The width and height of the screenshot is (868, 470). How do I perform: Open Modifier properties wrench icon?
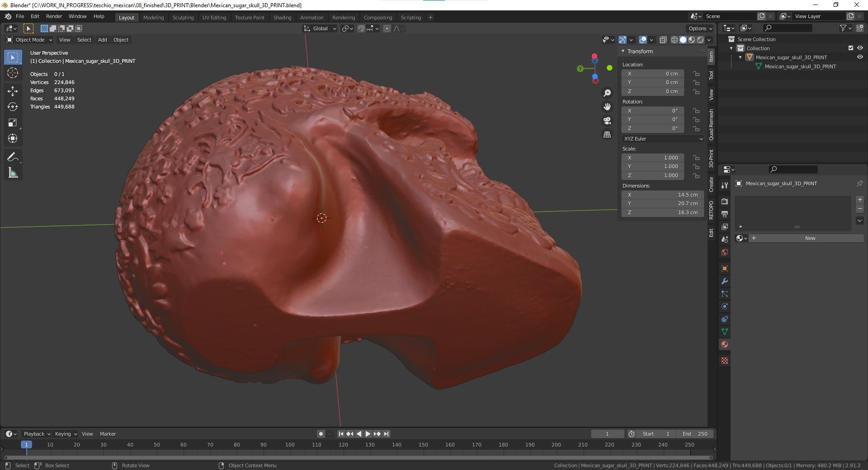725,281
